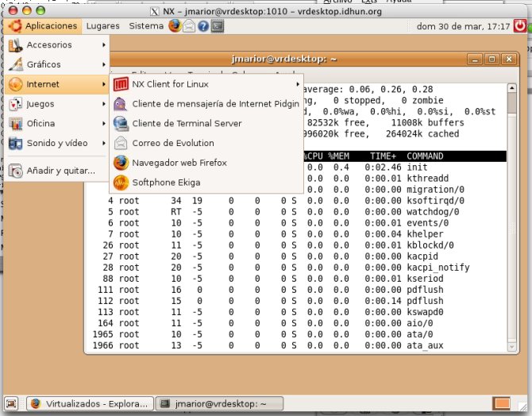This screenshot has height=416, width=532.
Task: Click the khelper process name
Action: click(x=425, y=234)
